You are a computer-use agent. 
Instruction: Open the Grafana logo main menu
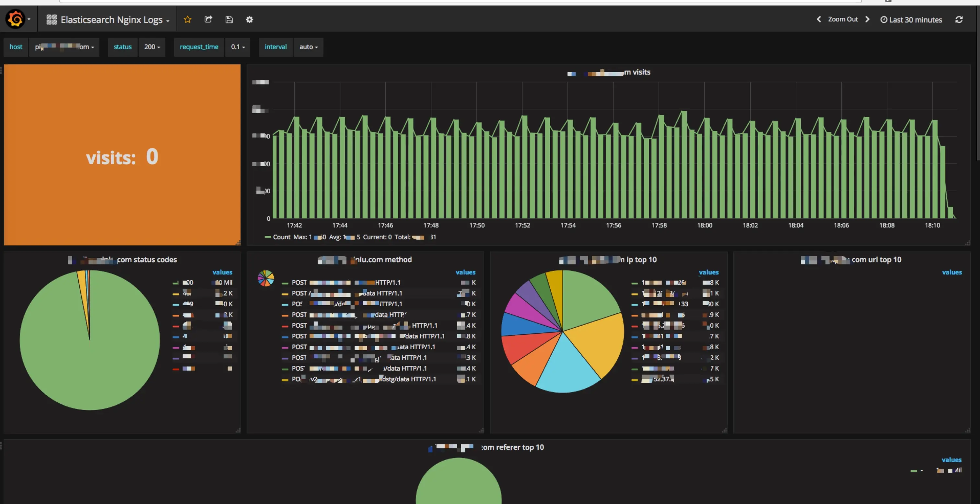pyautogui.click(x=16, y=19)
